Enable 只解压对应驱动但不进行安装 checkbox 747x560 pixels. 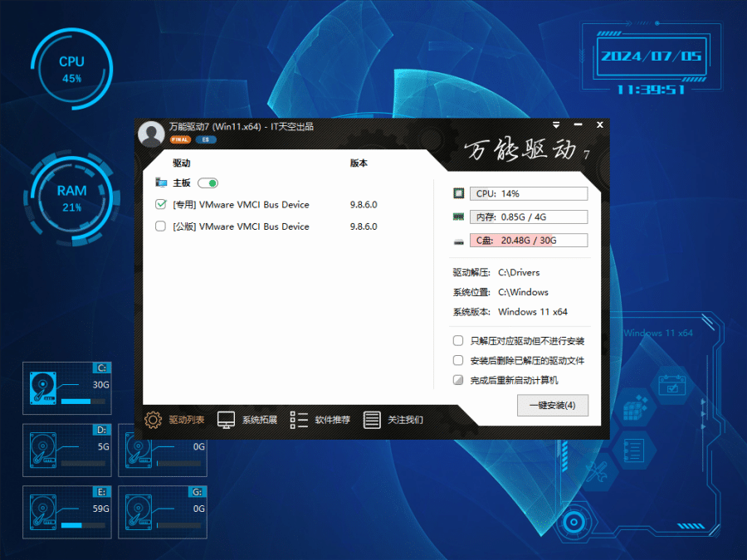458,340
